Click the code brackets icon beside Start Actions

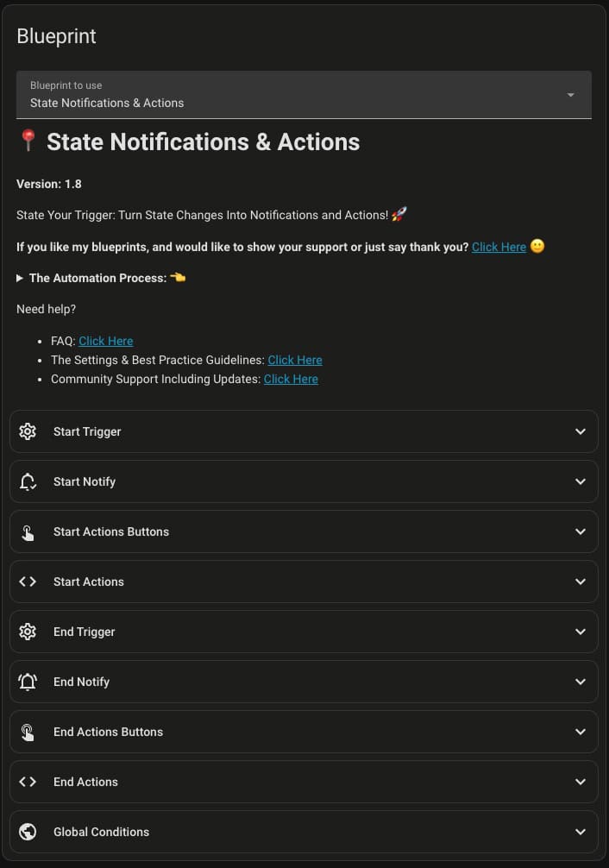pos(28,582)
